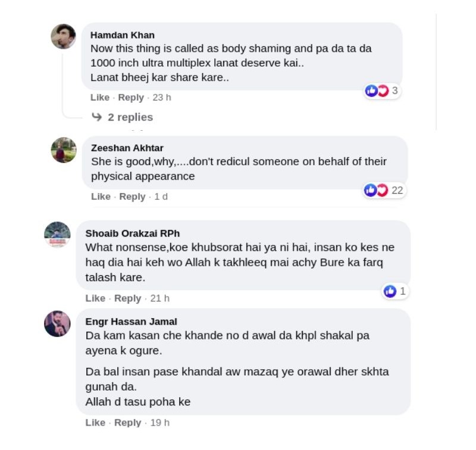The width and height of the screenshot is (476, 450).
Task: Open Shoaib Orakzai RPh's profile avatar
Action: [x=58, y=235]
